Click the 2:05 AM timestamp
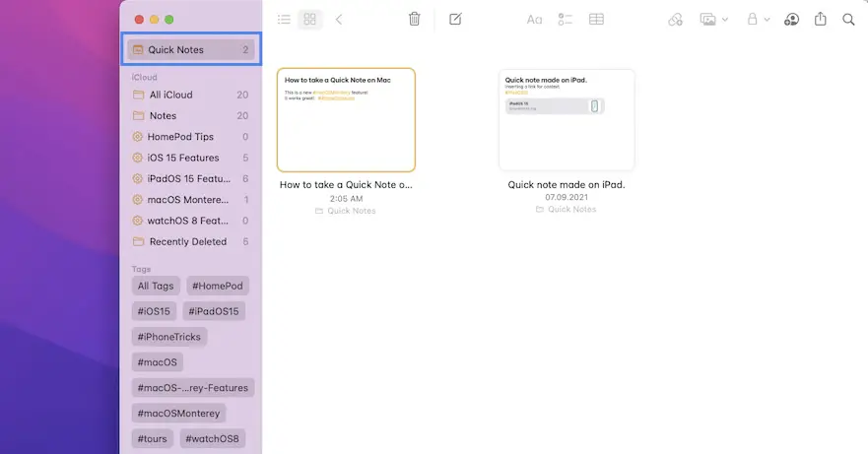 point(347,199)
